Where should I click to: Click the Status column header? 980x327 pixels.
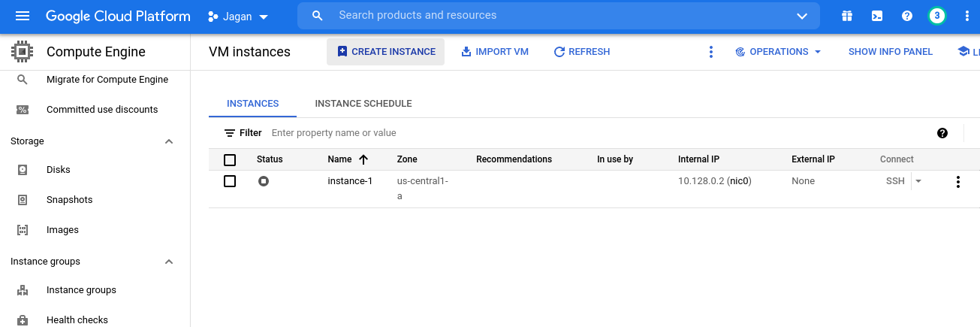point(270,159)
